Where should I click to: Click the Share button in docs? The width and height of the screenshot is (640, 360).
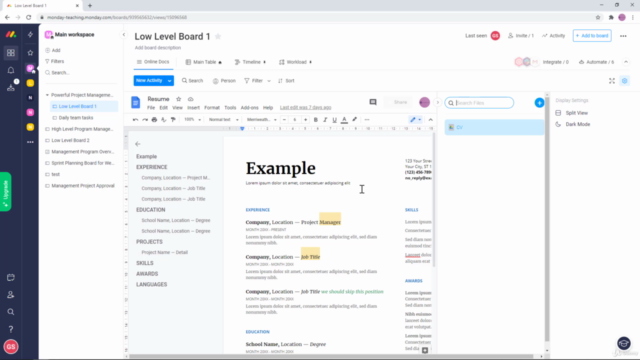pyautogui.click(x=400, y=102)
